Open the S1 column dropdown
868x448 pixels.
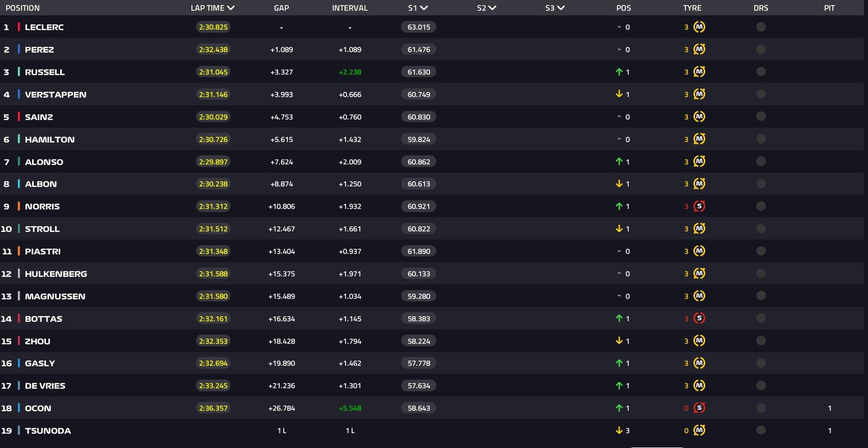424,8
